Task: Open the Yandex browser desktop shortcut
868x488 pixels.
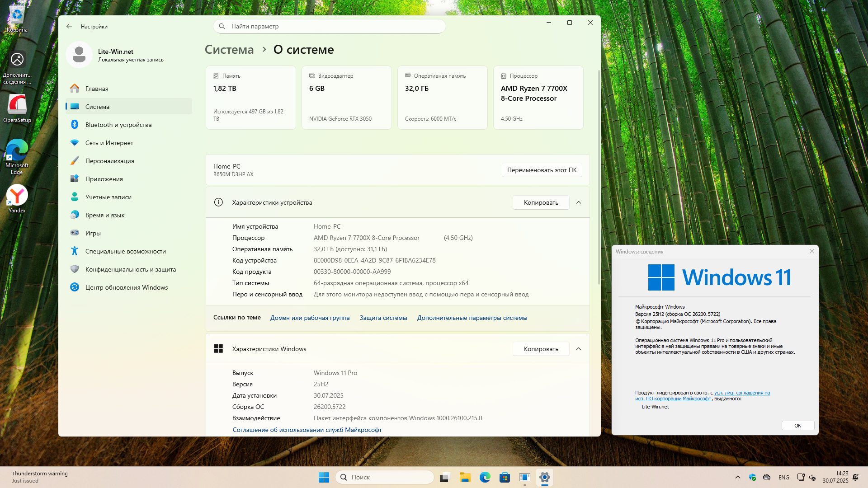Action: pos(17,196)
